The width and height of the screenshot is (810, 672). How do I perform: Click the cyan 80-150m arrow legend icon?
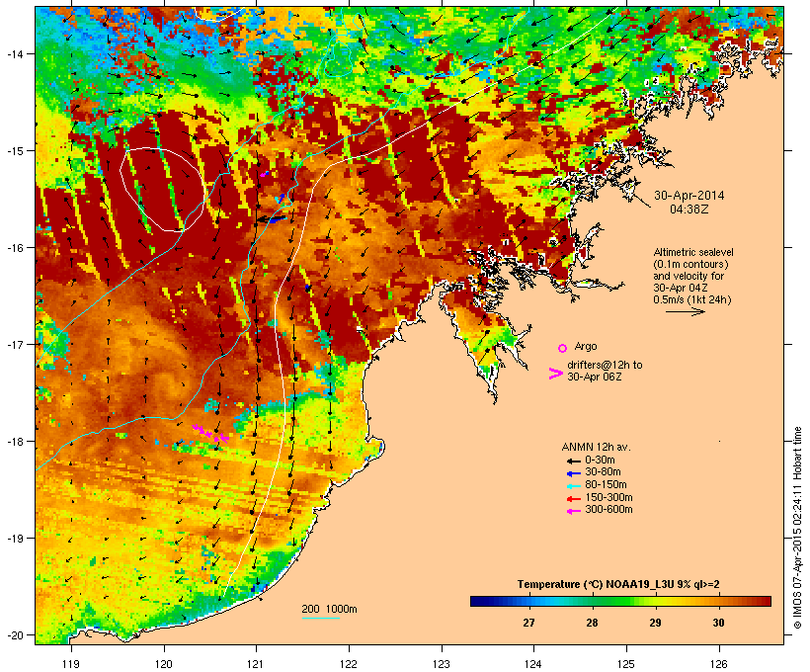click(x=573, y=486)
